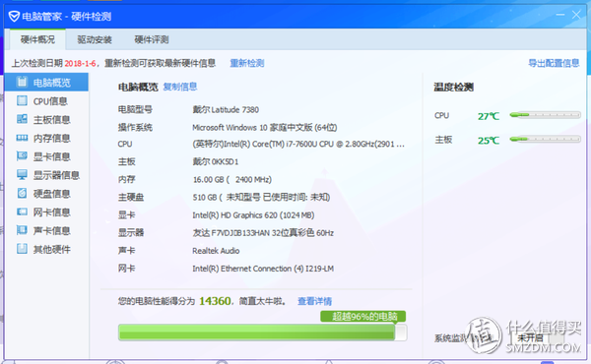Toggle the 系统监测 未开启 switch
Viewport: 591px width, 364px height.
click(538, 337)
